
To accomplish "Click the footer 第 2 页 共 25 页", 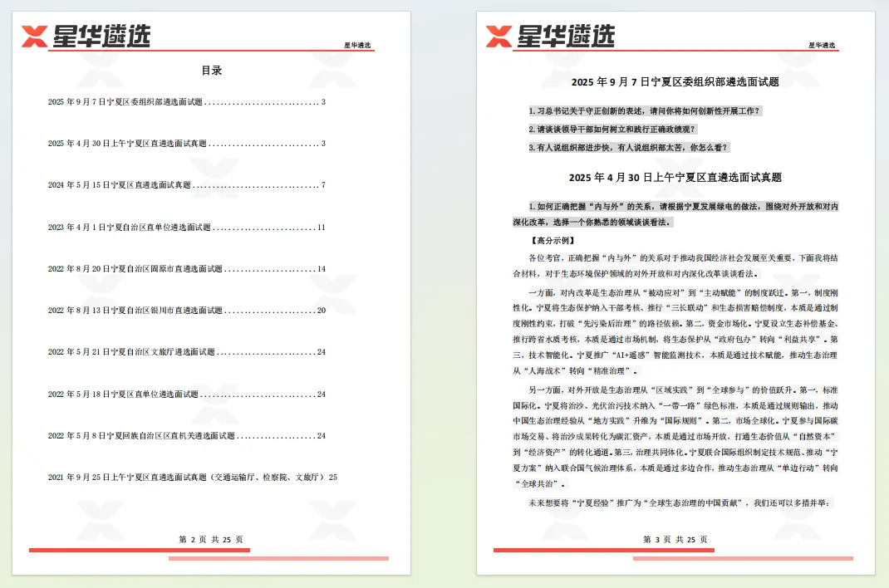I will click(211, 539).
